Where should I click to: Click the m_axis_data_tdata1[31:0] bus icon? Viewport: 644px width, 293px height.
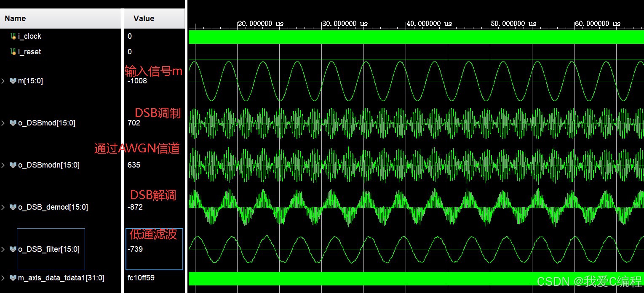click(13, 278)
